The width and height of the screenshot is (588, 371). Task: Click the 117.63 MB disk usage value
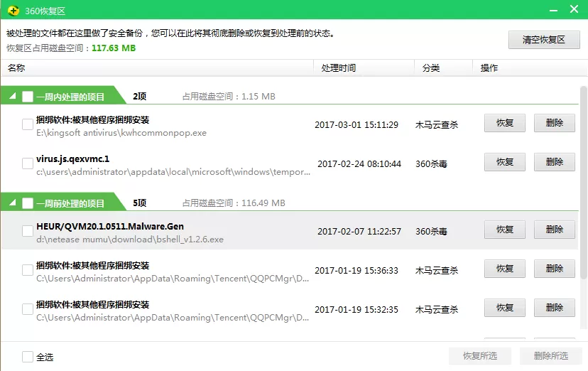coord(114,48)
